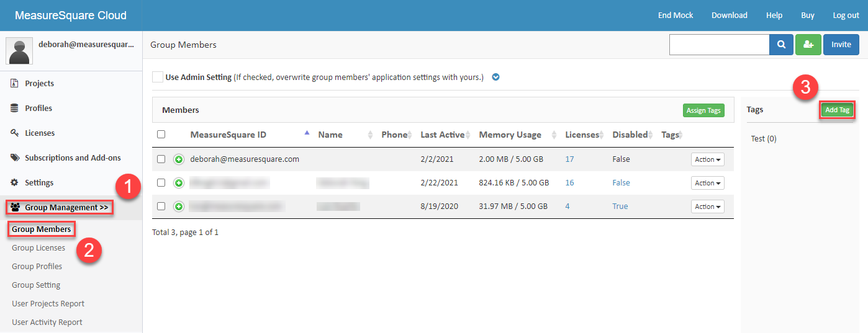The width and height of the screenshot is (868, 333).
Task: Click Buy in the top bar
Action: click(808, 16)
